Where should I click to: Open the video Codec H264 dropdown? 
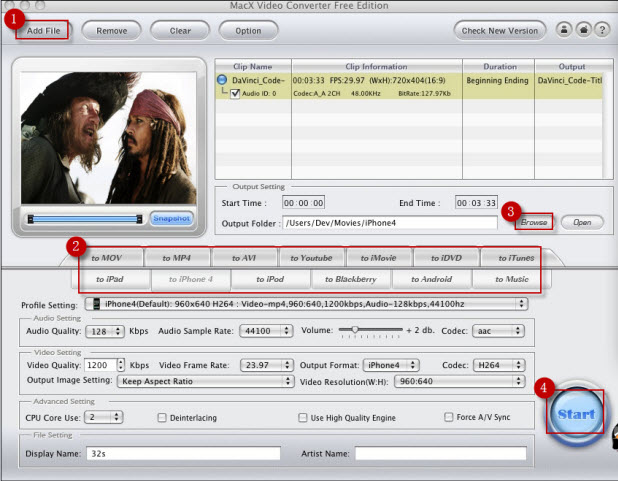pos(499,365)
